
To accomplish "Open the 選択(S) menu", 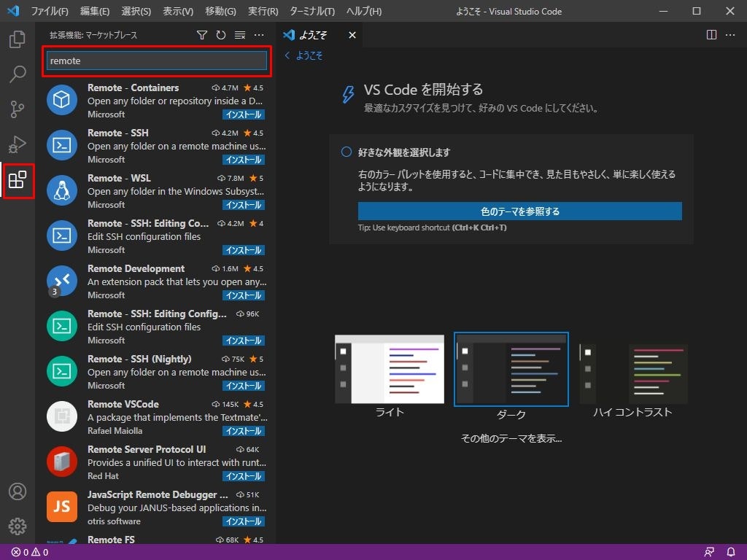I will (136, 11).
